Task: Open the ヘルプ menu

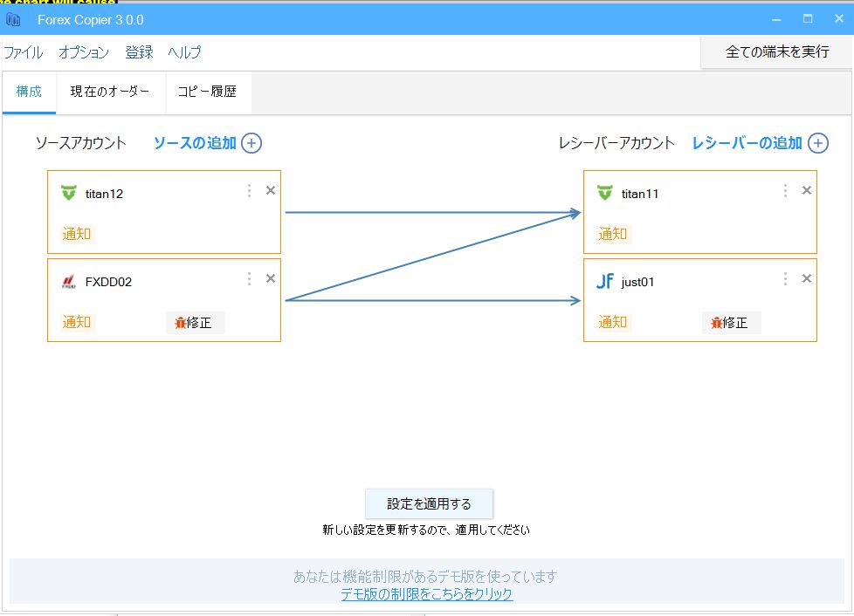Action: pos(184,52)
